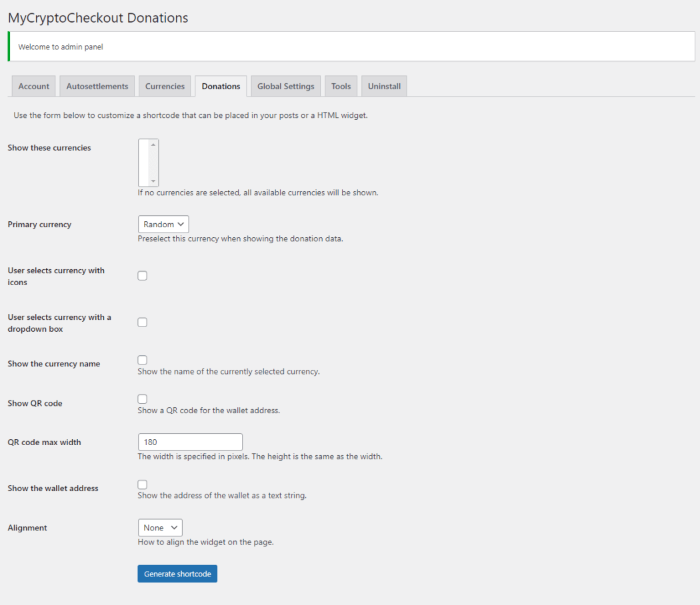
Task: Check user selects currency with dropdown box
Action: pos(143,322)
